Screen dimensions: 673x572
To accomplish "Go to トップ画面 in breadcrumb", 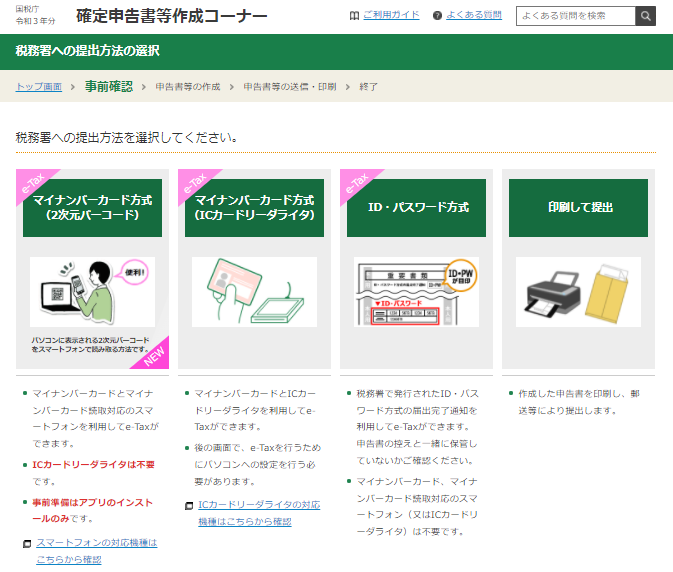I will pos(38,87).
